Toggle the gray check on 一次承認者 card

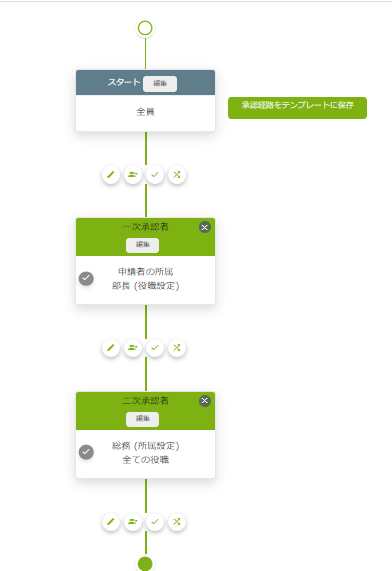86,278
